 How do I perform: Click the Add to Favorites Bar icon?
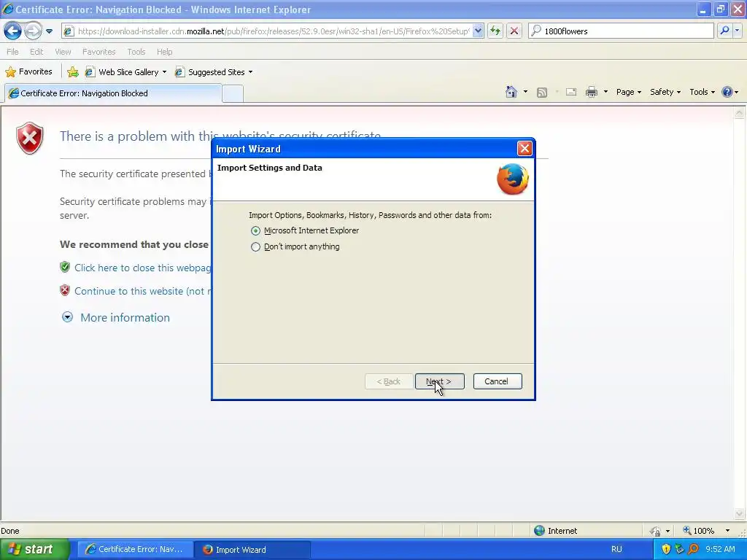pos(73,72)
